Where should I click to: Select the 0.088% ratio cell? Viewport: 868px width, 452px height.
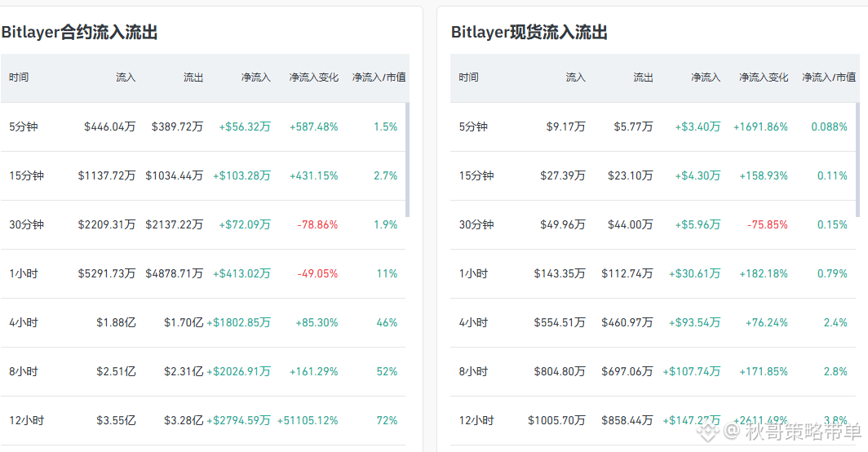point(829,126)
